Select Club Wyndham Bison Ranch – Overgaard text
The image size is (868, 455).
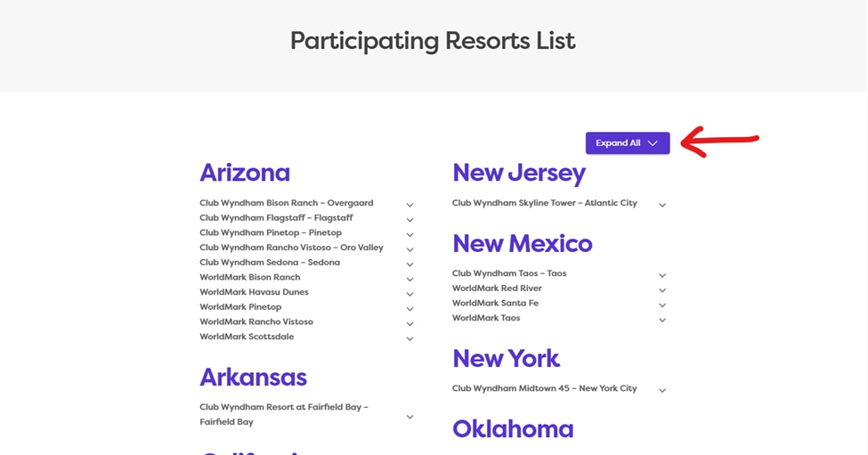[286, 203]
